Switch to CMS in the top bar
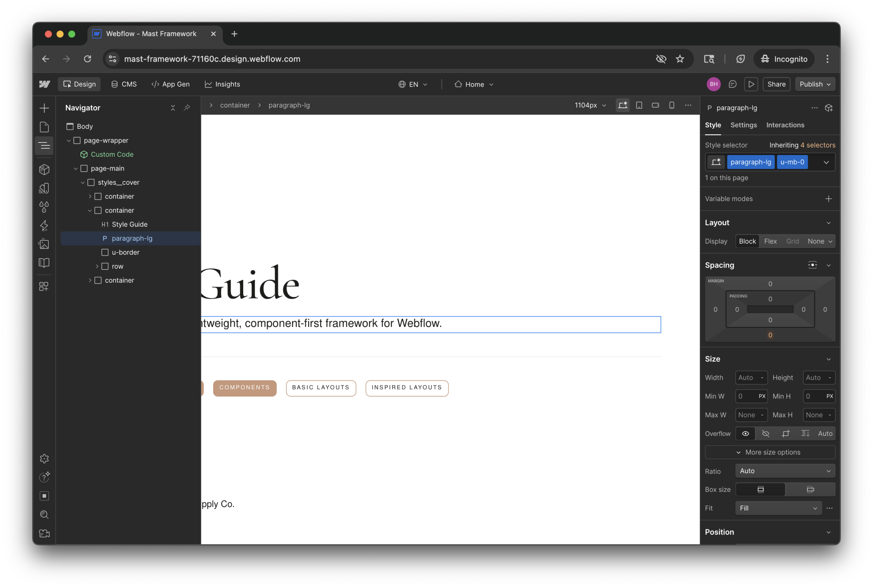 point(124,84)
